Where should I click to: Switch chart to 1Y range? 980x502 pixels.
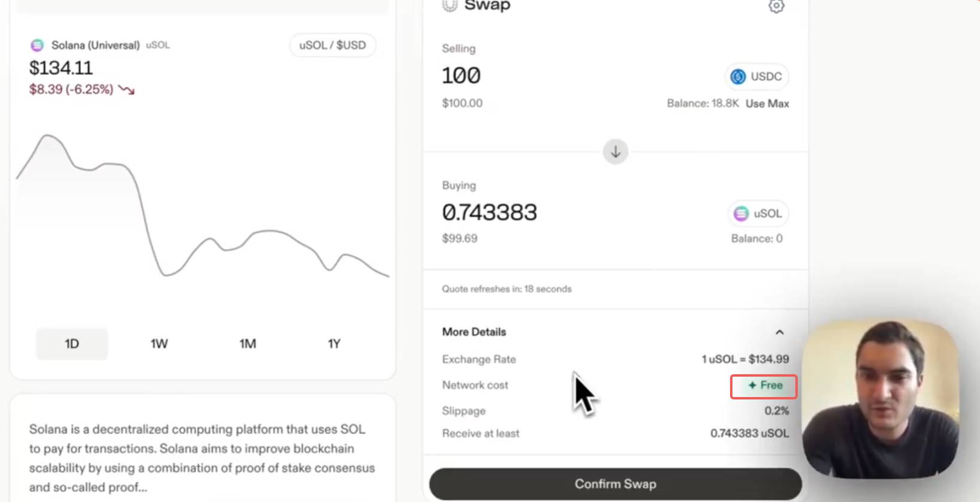(334, 344)
